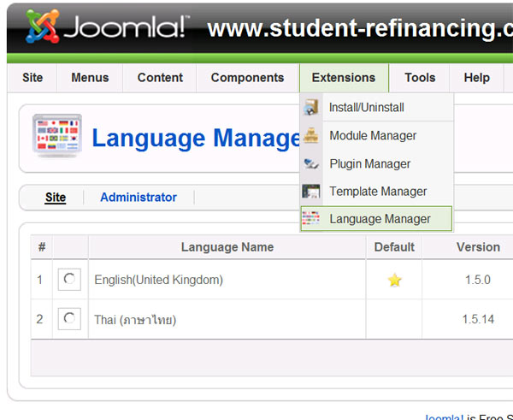Click the Language Name column header
Screen dimensions: 513x420
[227, 247]
